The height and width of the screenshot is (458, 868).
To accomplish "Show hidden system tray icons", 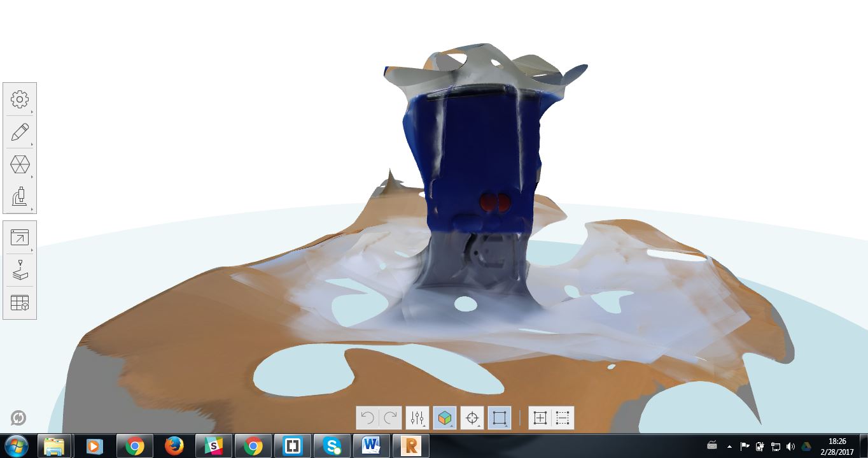I will click(x=729, y=447).
